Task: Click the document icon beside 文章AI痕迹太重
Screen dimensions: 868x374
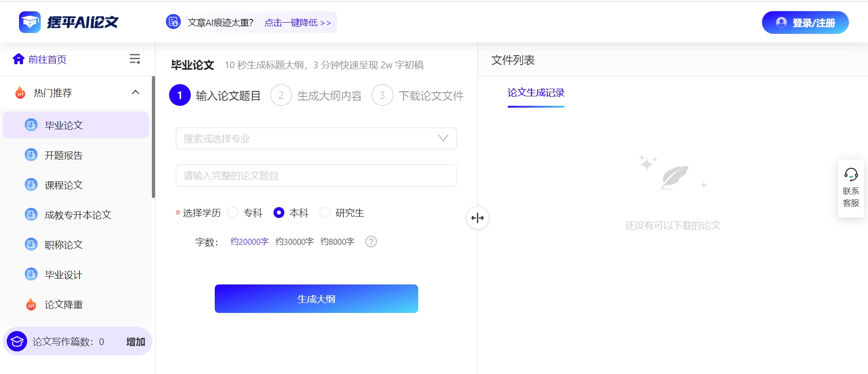Action: tap(173, 22)
